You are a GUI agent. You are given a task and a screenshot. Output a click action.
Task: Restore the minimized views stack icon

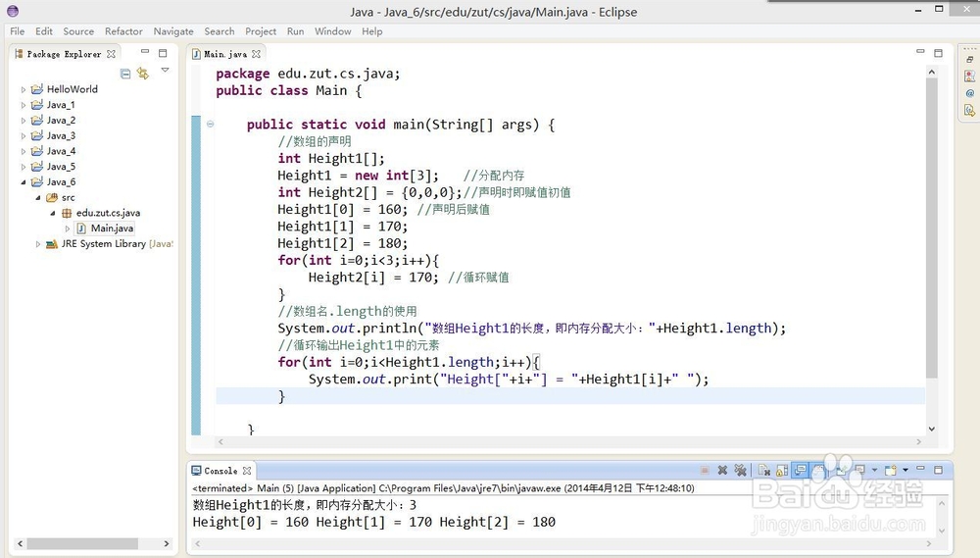tap(969, 60)
